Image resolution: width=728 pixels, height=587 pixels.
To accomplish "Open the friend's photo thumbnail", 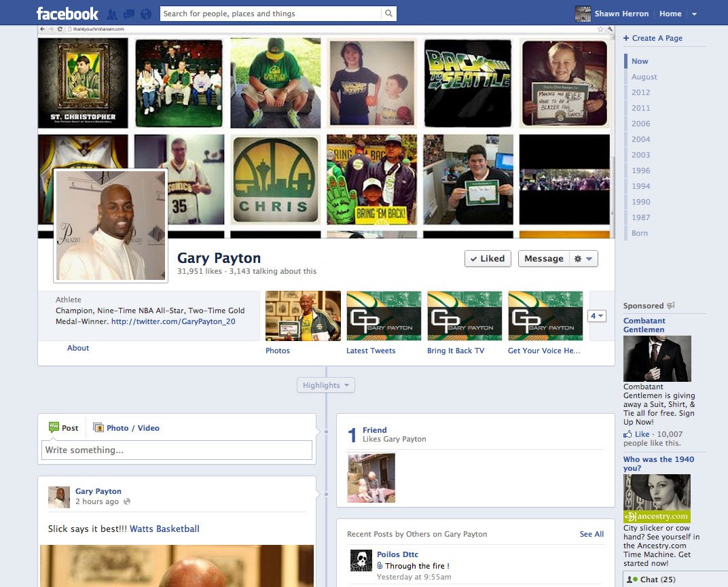I will click(x=371, y=478).
